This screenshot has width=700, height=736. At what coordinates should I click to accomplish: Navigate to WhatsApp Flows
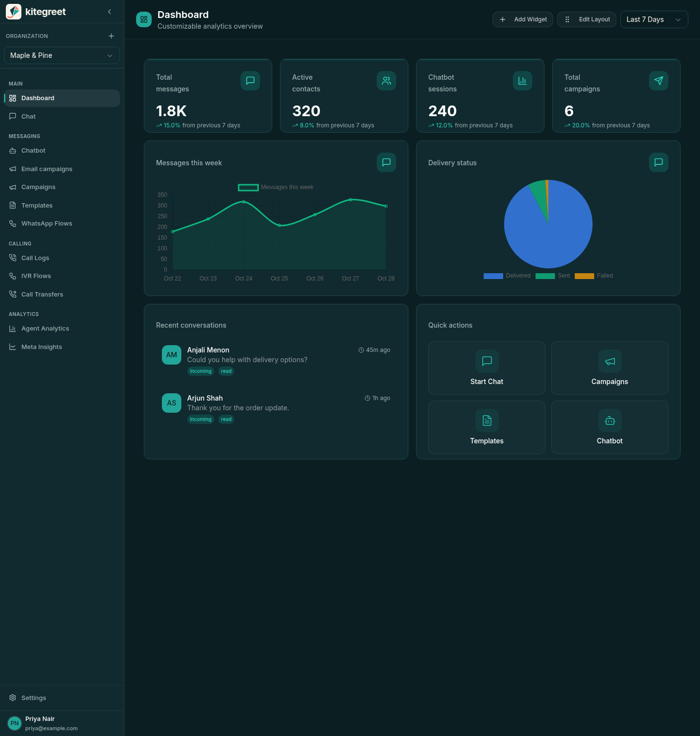click(x=62, y=224)
